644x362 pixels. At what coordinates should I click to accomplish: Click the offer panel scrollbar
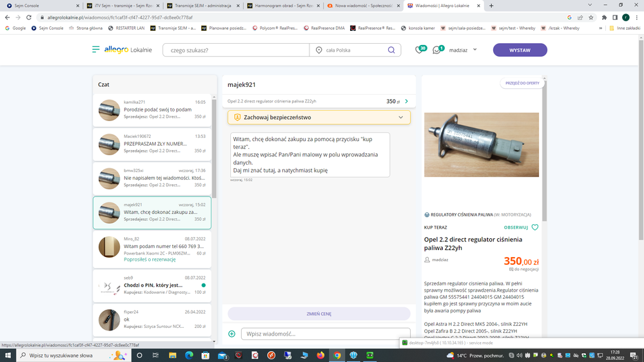click(545, 150)
